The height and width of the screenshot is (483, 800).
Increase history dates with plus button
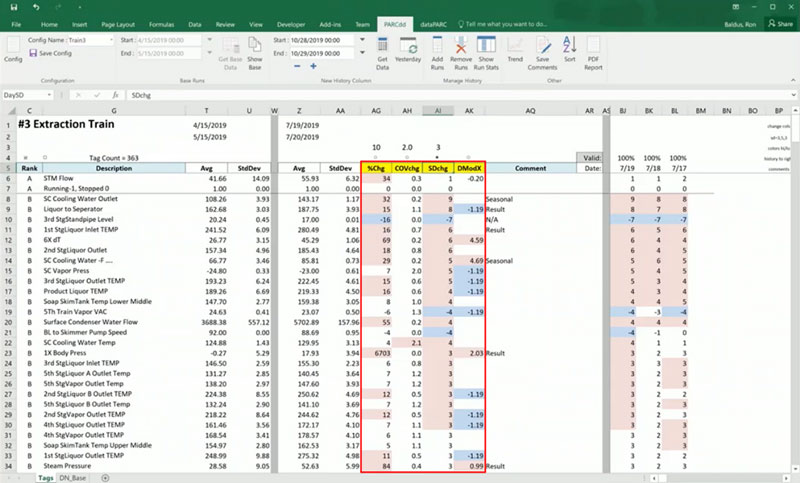(313, 66)
